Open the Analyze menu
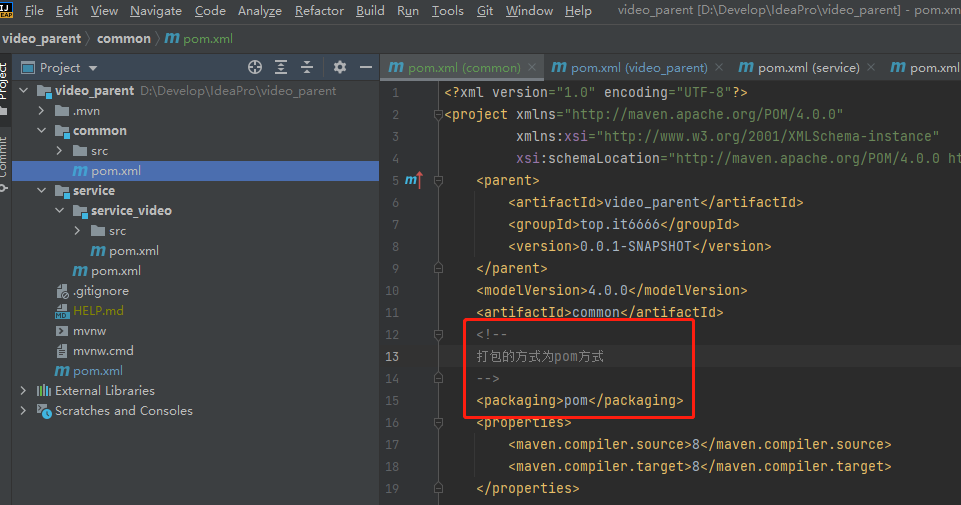This screenshot has width=961, height=505. click(260, 10)
